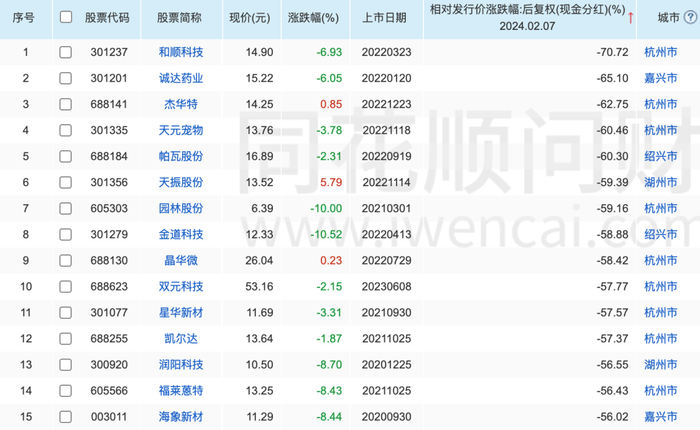Screen dimensions: 700x430
Task: Click the red sort arrow in the 相对发行价涨跌幅 header
Action: click(x=630, y=18)
